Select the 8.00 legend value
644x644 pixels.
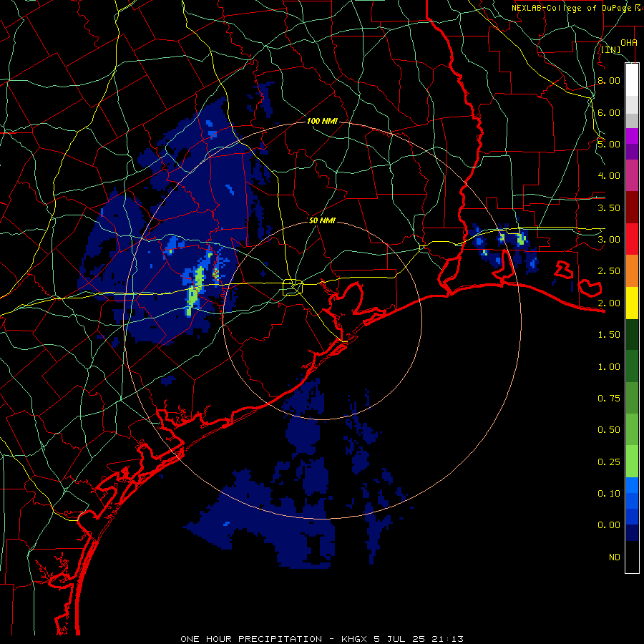(x=609, y=80)
